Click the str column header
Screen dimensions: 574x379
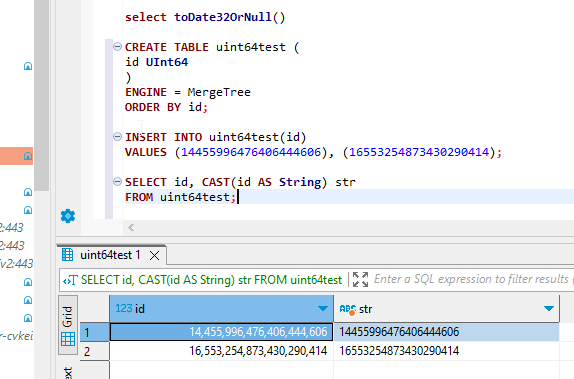(x=447, y=309)
